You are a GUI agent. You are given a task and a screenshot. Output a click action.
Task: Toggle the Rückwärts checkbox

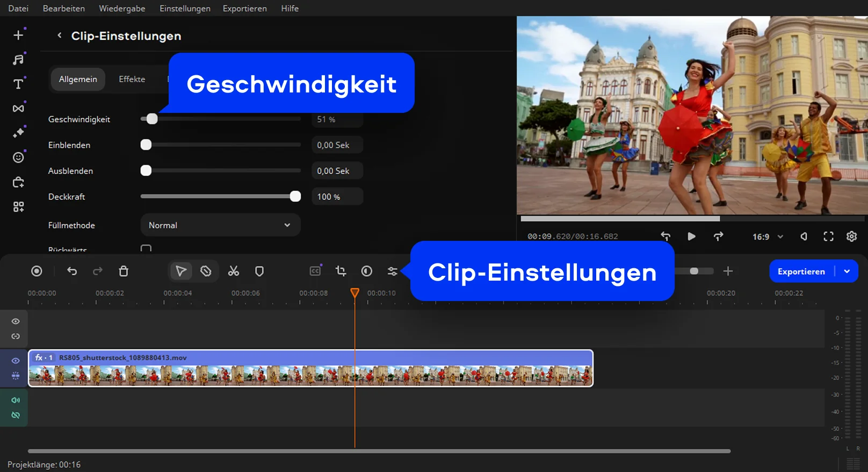146,249
